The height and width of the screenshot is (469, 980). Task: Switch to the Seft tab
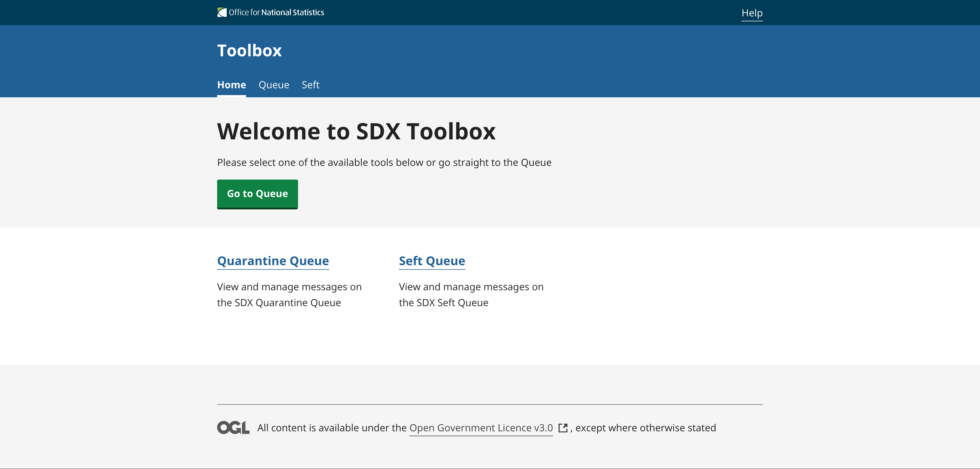(310, 85)
